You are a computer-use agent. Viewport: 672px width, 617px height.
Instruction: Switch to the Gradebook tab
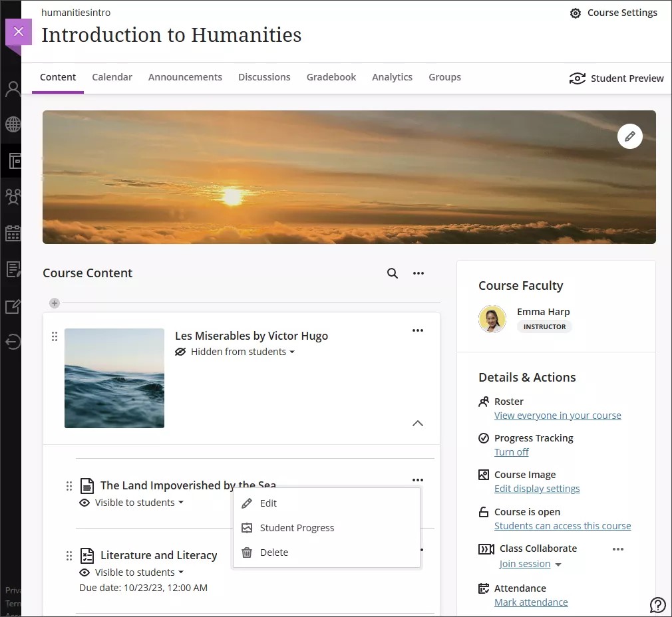(x=331, y=77)
